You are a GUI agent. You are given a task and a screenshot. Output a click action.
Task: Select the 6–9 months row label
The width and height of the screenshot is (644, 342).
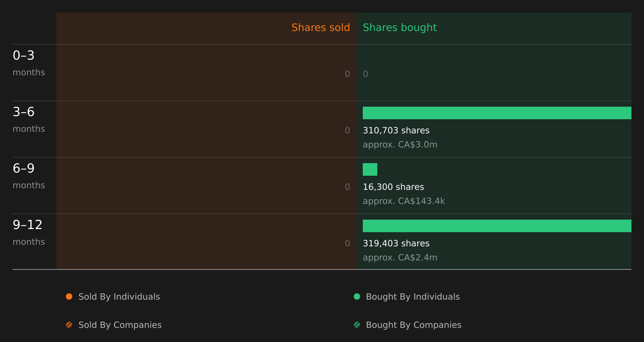pyautogui.click(x=29, y=176)
